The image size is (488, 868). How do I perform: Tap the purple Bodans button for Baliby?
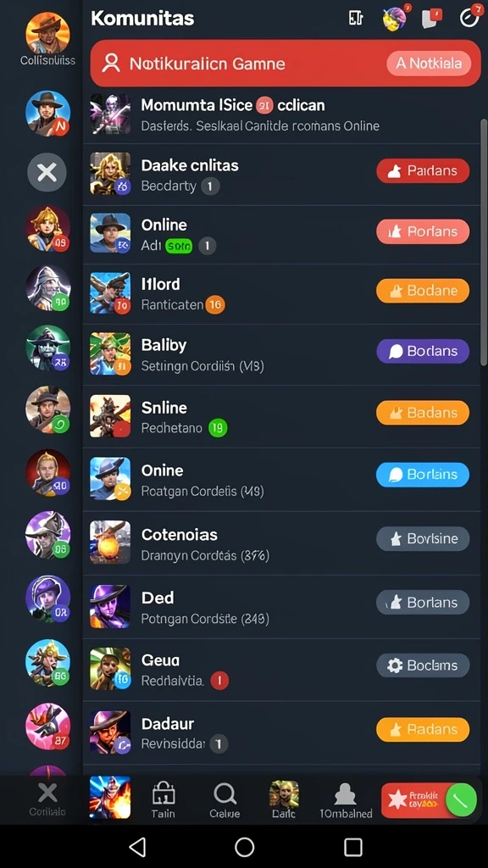(x=423, y=351)
